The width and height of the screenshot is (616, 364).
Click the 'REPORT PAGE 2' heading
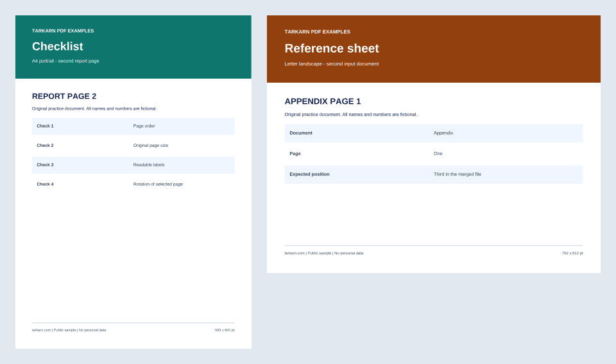pyautogui.click(x=64, y=96)
